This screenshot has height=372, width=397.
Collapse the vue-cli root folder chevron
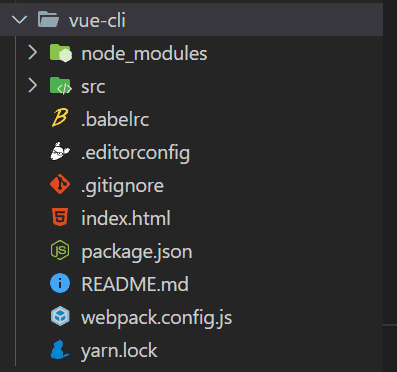coord(19,20)
